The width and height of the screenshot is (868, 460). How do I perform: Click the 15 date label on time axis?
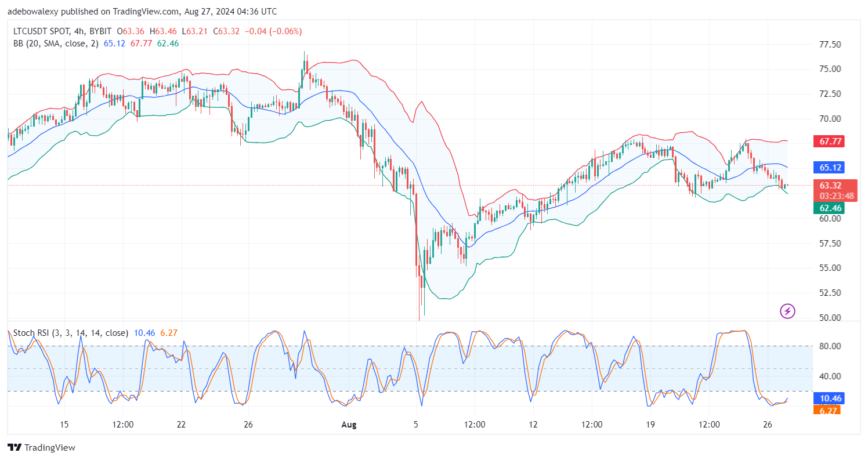64,425
